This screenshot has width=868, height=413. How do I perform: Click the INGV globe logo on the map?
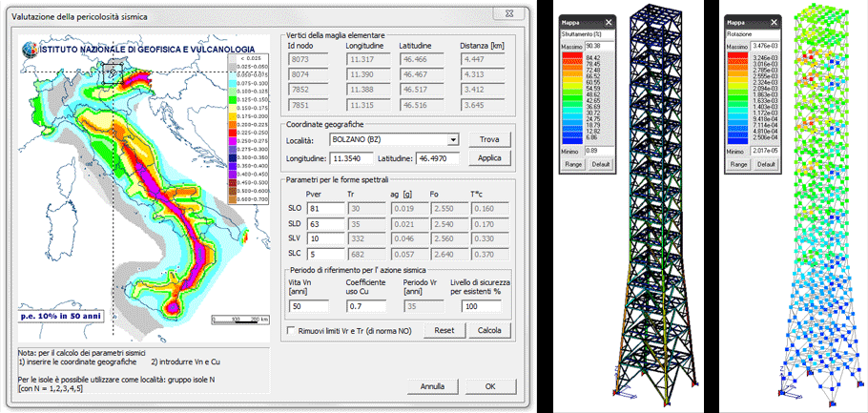tap(29, 50)
